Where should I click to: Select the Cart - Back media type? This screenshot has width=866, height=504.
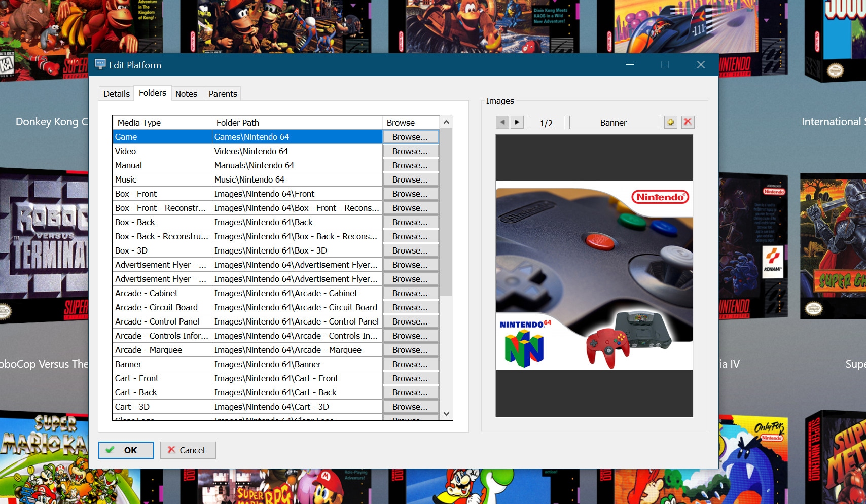pyautogui.click(x=162, y=392)
